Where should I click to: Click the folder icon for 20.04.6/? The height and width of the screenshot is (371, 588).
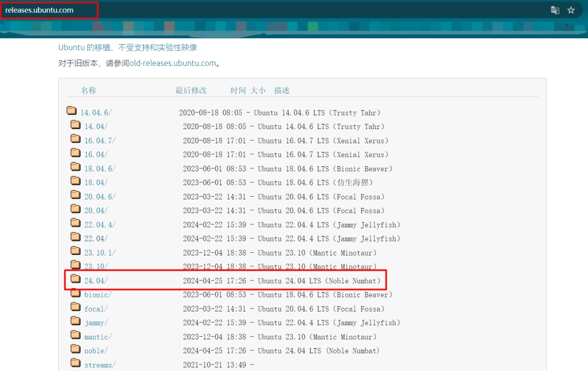(x=75, y=194)
